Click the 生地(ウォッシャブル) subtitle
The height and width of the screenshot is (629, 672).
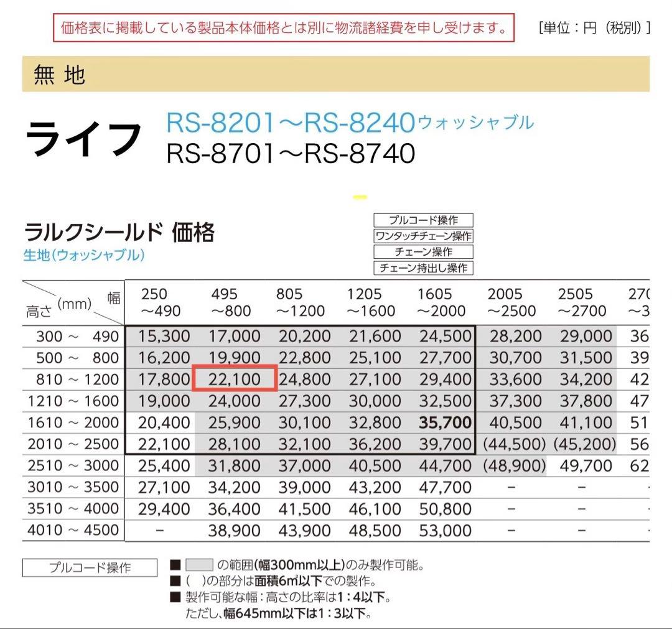[x=84, y=255]
